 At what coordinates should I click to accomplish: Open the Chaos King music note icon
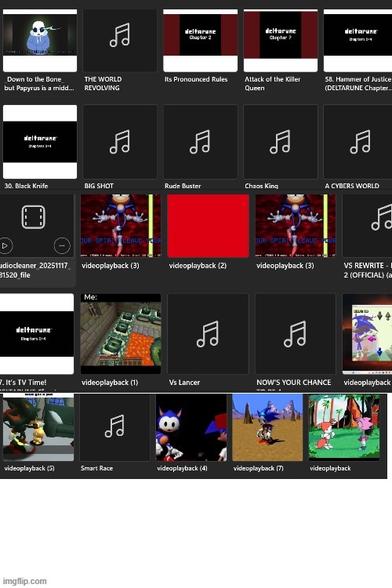[x=280, y=142]
